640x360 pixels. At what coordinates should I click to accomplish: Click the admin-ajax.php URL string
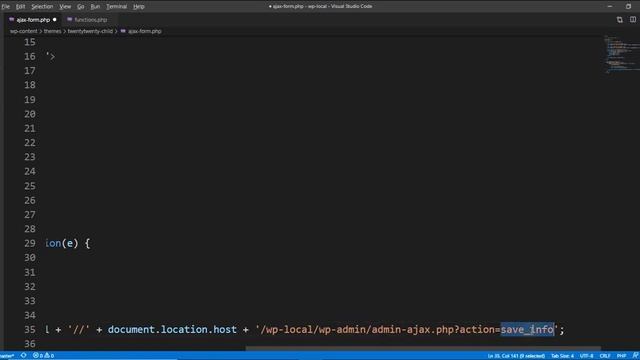pyautogui.click(x=407, y=329)
